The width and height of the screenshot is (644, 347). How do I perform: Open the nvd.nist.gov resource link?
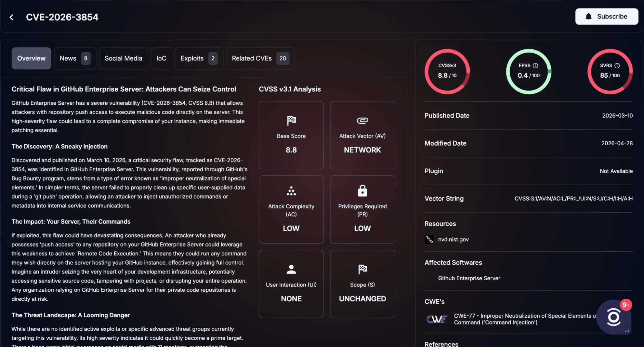point(453,239)
